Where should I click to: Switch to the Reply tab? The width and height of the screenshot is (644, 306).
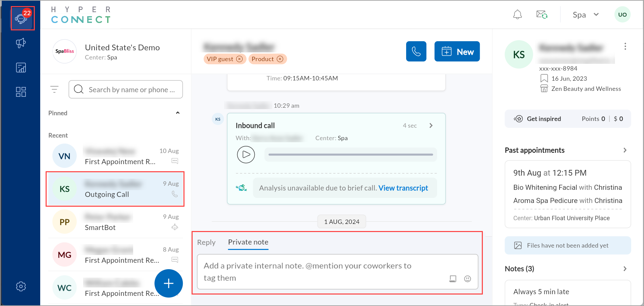tap(206, 243)
